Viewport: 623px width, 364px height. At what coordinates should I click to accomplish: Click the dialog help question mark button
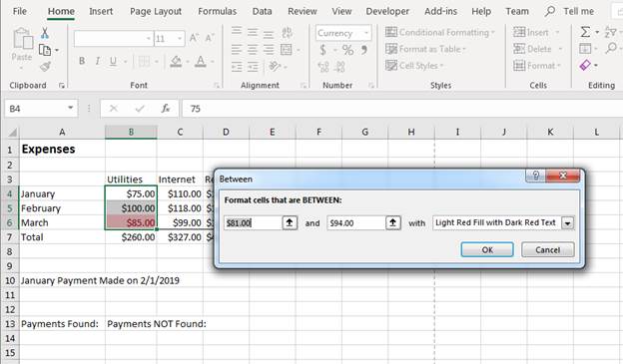pyautogui.click(x=535, y=176)
